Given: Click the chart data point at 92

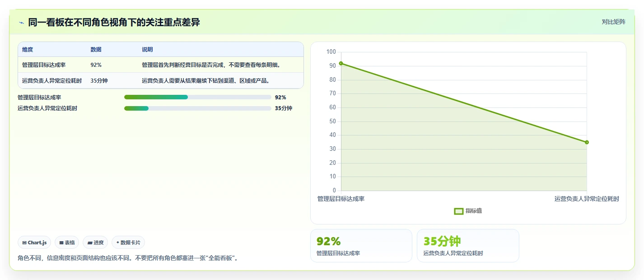Looking at the screenshot, I should [341, 63].
